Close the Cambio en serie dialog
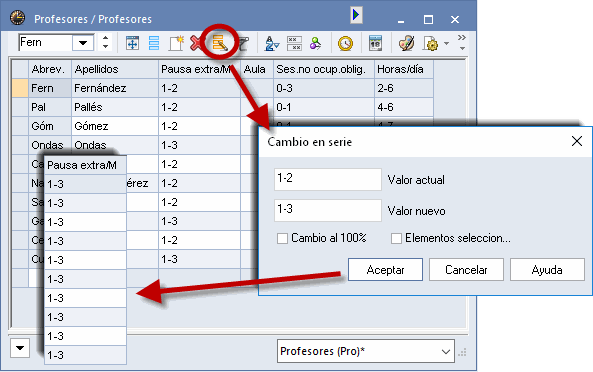This screenshot has width=593, height=372. 577,141
